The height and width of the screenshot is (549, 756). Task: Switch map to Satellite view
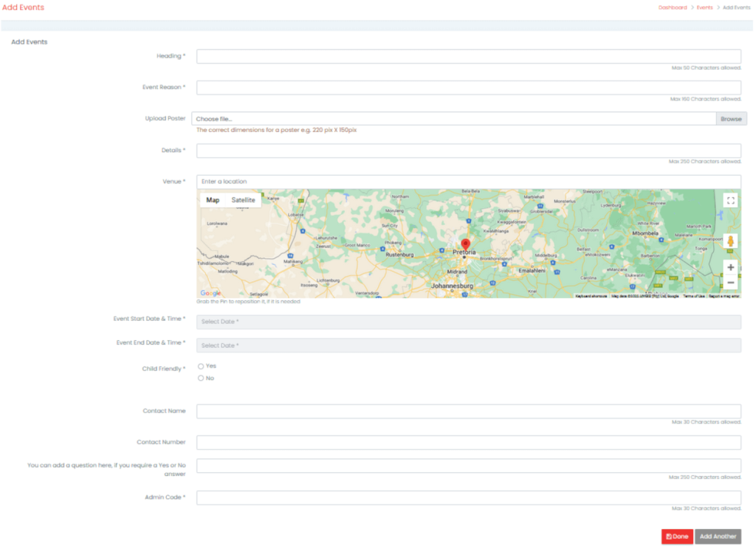pos(243,200)
